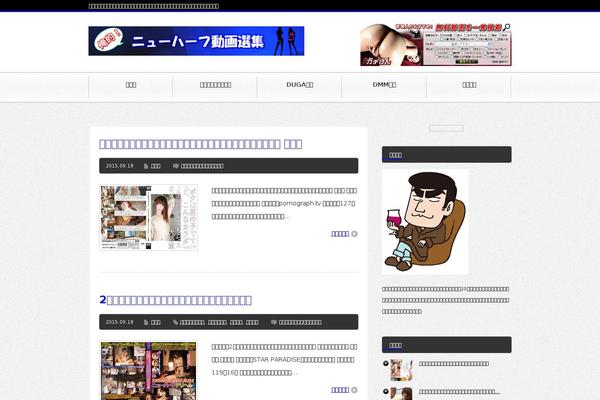Open second post's fourth tag link
The width and height of the screenshot is (600, 400).
coord(252,322)
